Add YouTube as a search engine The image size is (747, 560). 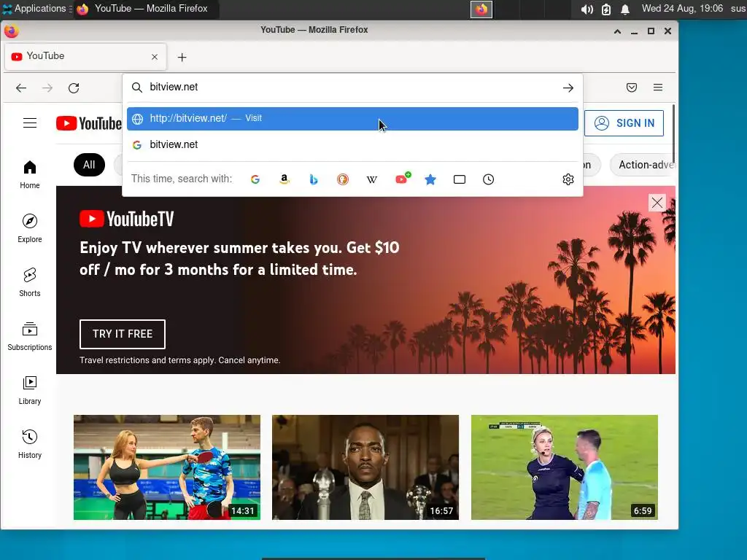click(x=403, y=179)
